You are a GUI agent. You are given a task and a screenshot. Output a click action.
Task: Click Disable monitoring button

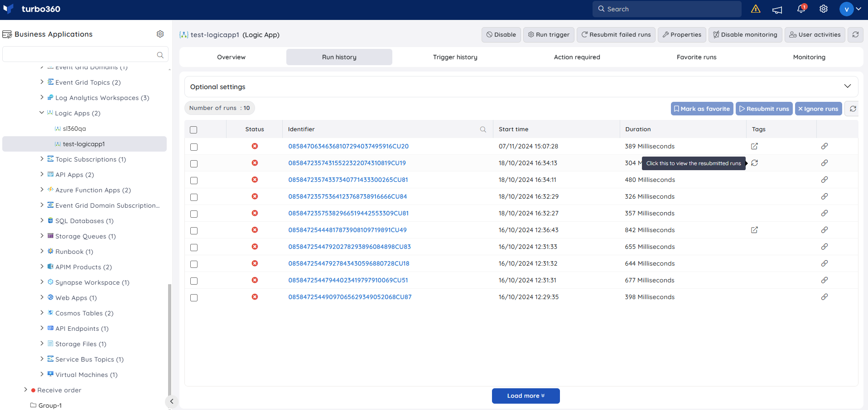745,34
